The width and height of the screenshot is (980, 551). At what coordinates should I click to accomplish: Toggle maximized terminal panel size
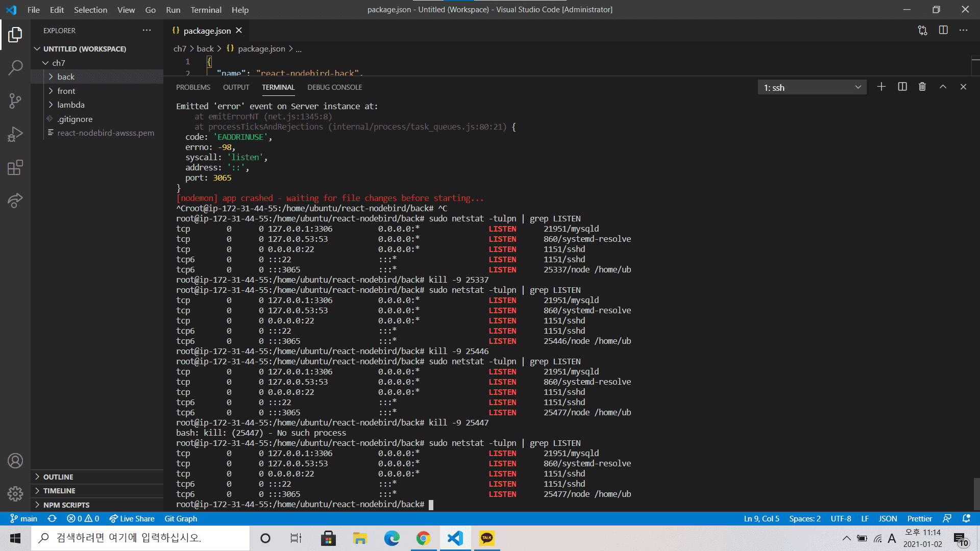pos(943,87)
